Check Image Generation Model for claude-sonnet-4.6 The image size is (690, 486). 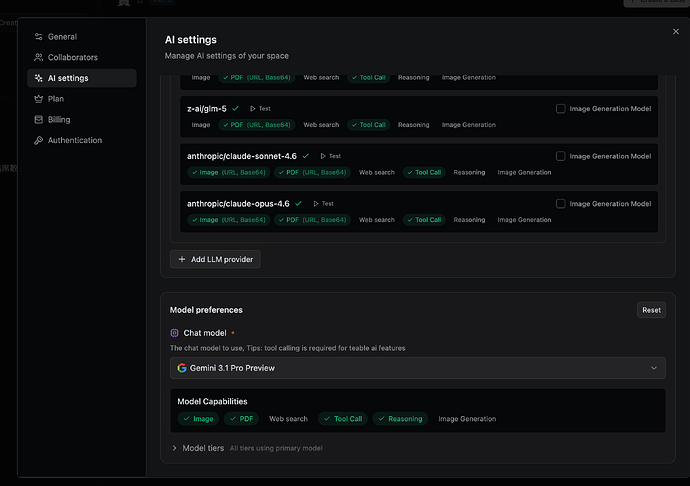tap(561, 156)
